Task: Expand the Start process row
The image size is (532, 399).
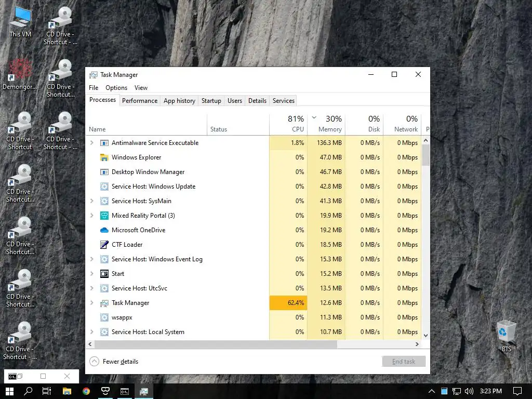Action: click(x=91, y=274)
